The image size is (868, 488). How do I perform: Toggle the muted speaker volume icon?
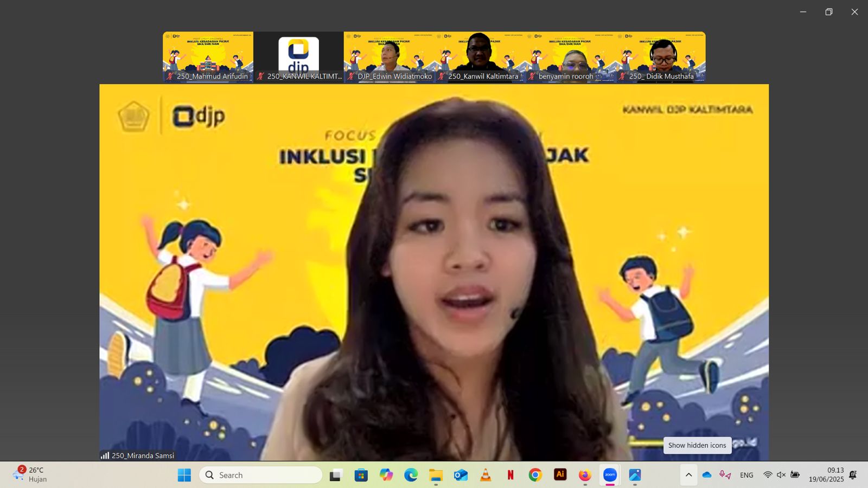click(x=781, y=475)
